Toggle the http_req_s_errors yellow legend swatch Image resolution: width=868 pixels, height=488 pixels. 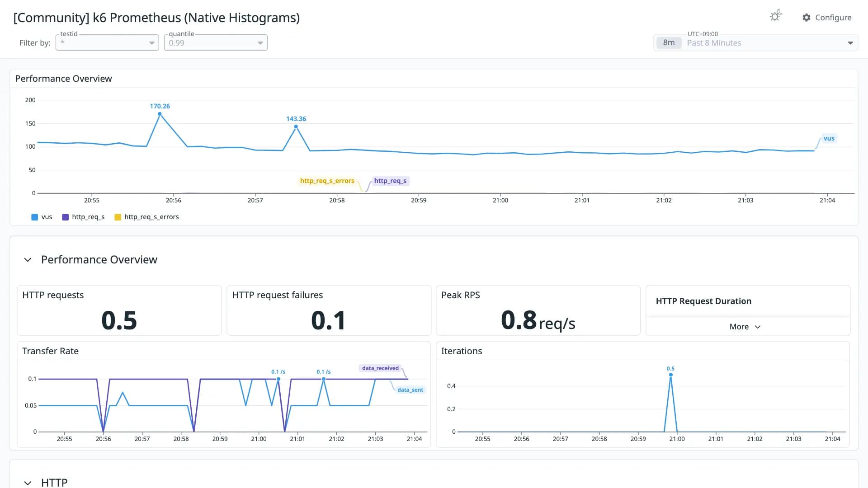118,217
